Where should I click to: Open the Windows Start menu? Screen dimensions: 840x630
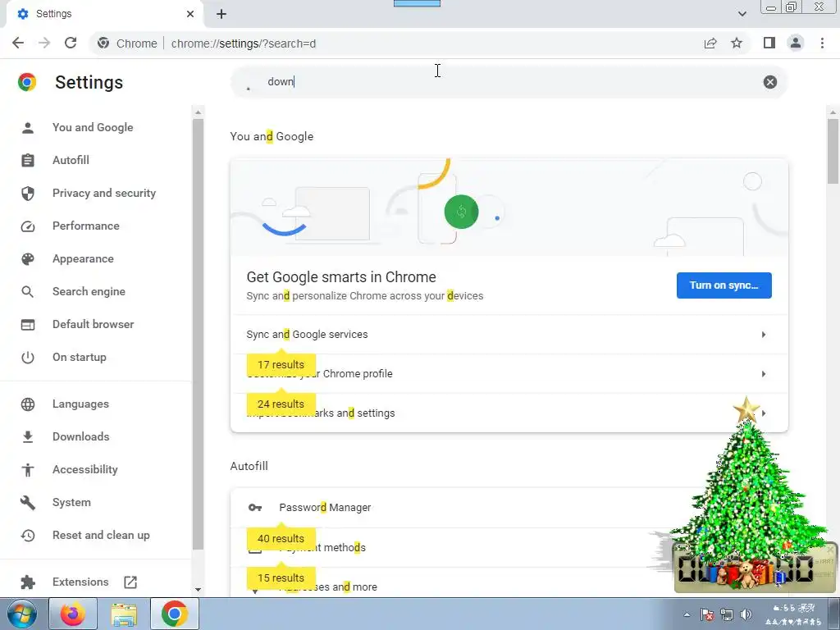click(21, 614)
